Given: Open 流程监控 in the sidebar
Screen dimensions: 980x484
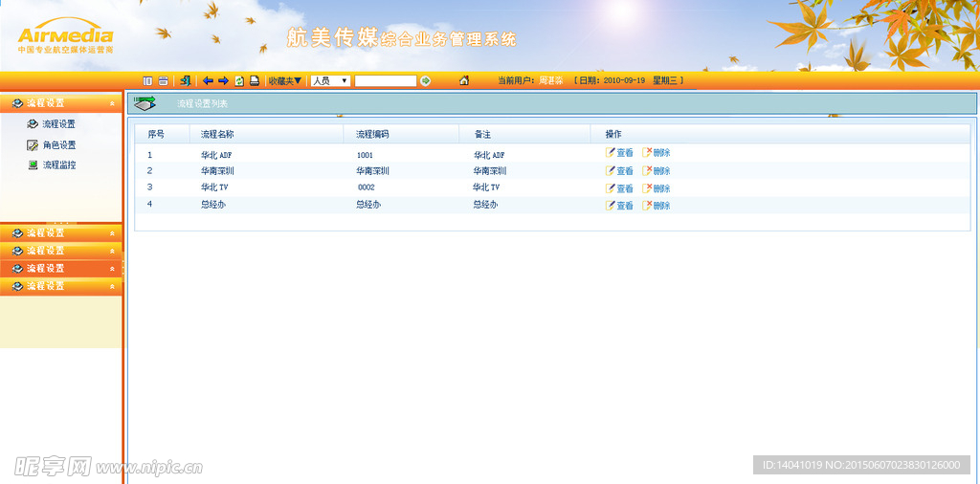Looking at the screenshot, I should [x=58, y=165].
